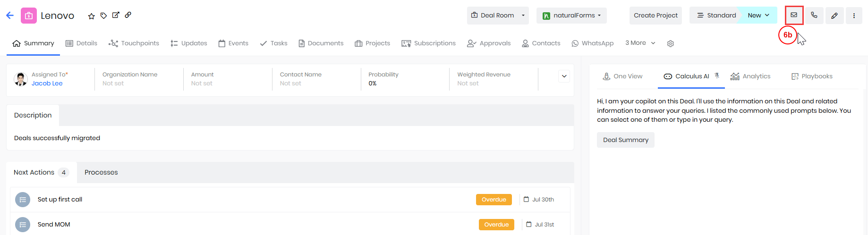Star the Lenovo deal as favorite
868x235 pixels.
pos(91,16)
